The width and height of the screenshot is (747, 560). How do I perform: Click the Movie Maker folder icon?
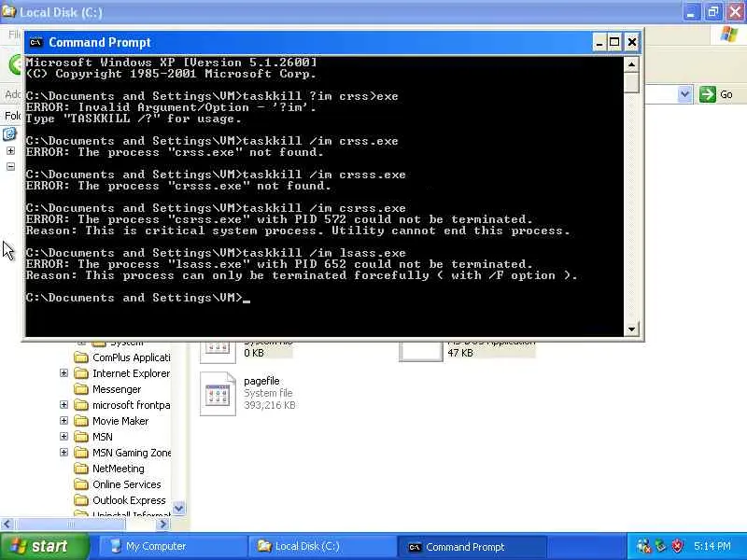click(x=81, y=421)
